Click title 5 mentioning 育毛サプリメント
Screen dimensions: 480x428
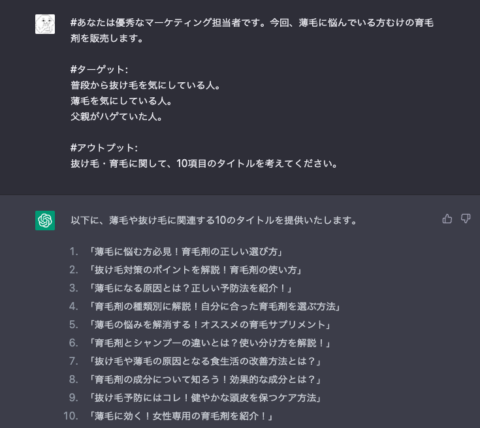209,325
